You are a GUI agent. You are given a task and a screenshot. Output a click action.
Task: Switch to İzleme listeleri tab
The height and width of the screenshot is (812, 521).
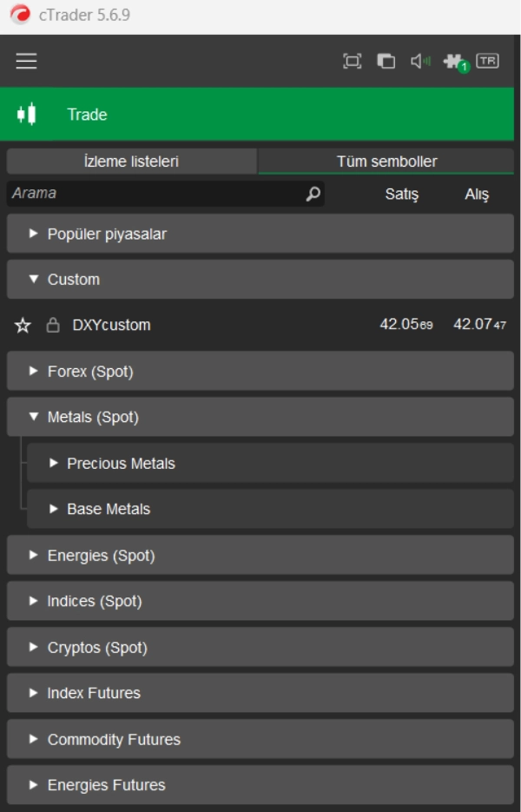click(x=131, y=162)
